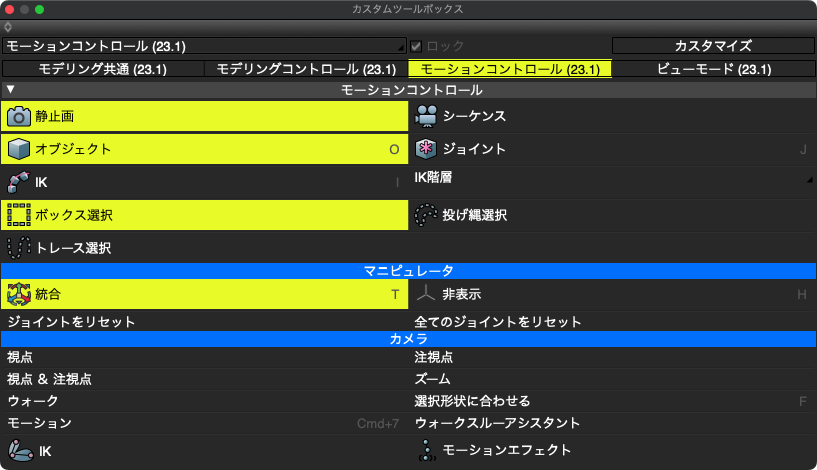Image resolution: width=817 pixels, height=470 pixels.
Task: Click the カメラ section header
Action: 408,339
